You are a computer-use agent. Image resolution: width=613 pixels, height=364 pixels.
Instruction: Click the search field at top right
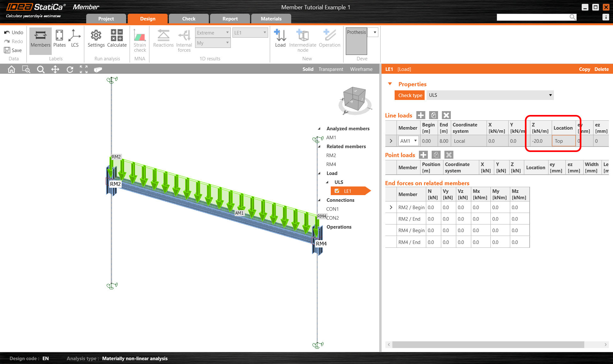(x=533, y=17)
